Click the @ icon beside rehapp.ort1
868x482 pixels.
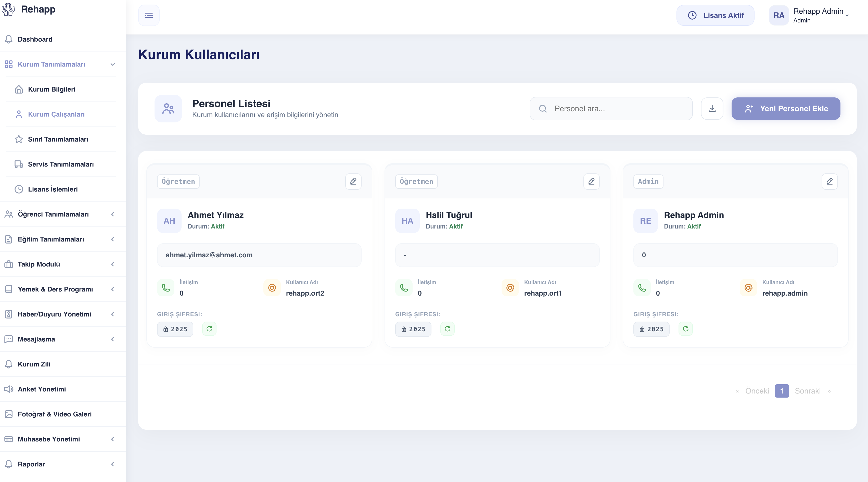(x=510, y=287)
